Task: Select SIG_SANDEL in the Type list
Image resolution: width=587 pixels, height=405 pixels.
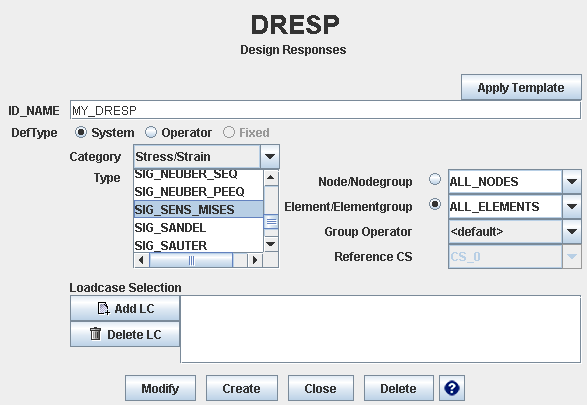Action: [198, 228]
